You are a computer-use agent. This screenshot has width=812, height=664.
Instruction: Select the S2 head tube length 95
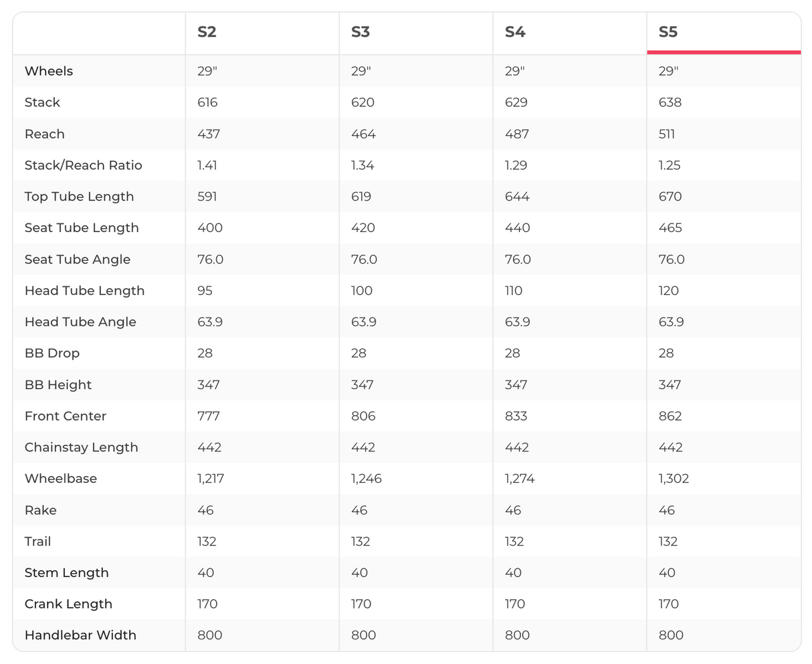click(x=205, y=291)
